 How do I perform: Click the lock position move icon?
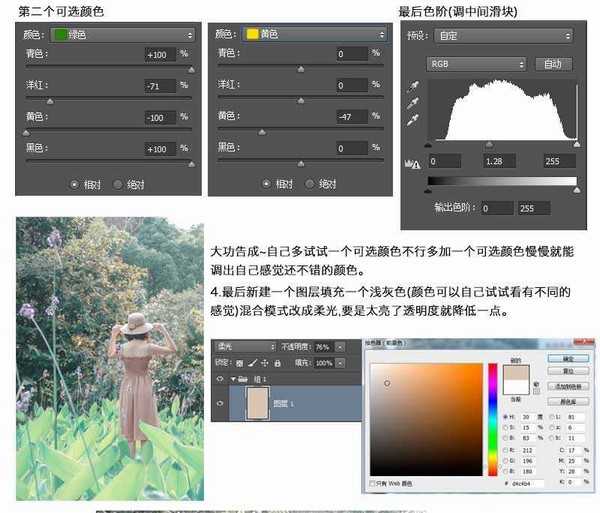263,361
